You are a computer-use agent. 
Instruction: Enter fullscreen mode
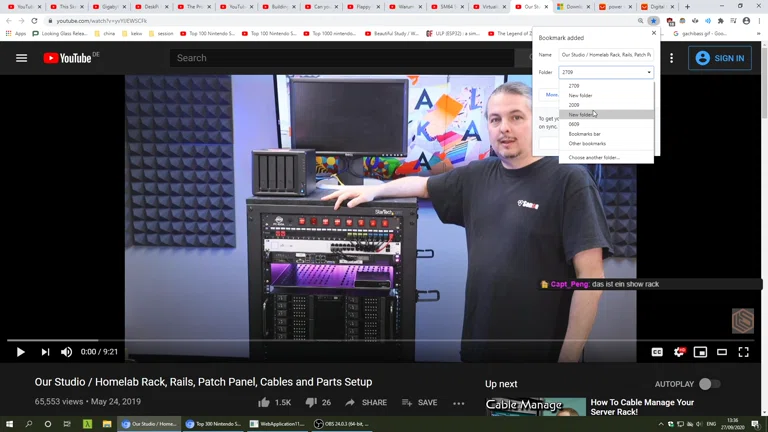tap(743, 352)
